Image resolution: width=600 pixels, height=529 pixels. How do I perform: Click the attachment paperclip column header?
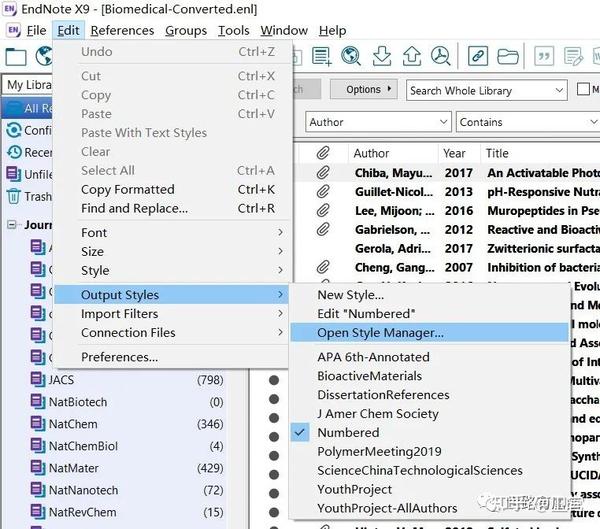point(323,153)
